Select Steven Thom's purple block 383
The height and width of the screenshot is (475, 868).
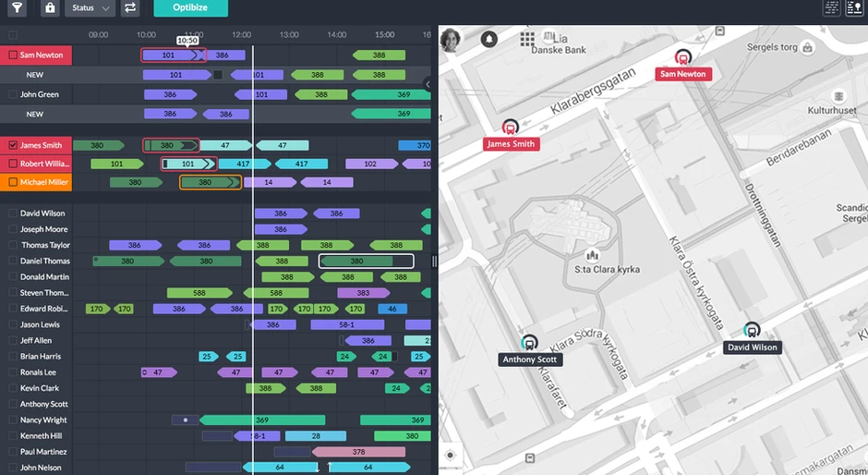[363, 293]
